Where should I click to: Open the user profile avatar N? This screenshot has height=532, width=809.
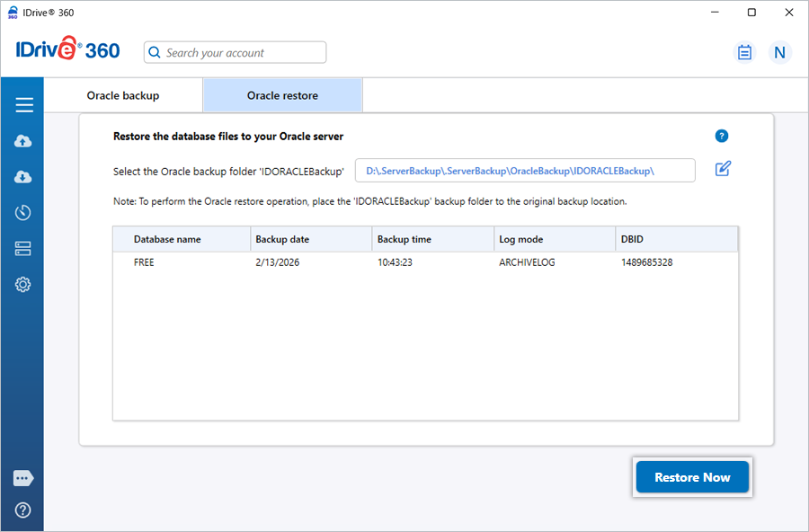click(779, 52)
